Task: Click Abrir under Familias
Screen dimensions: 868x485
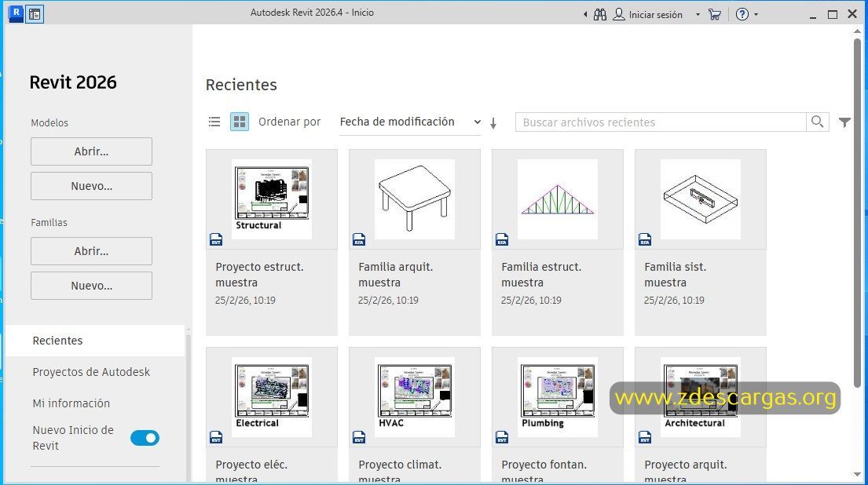Action: point(91,251)
